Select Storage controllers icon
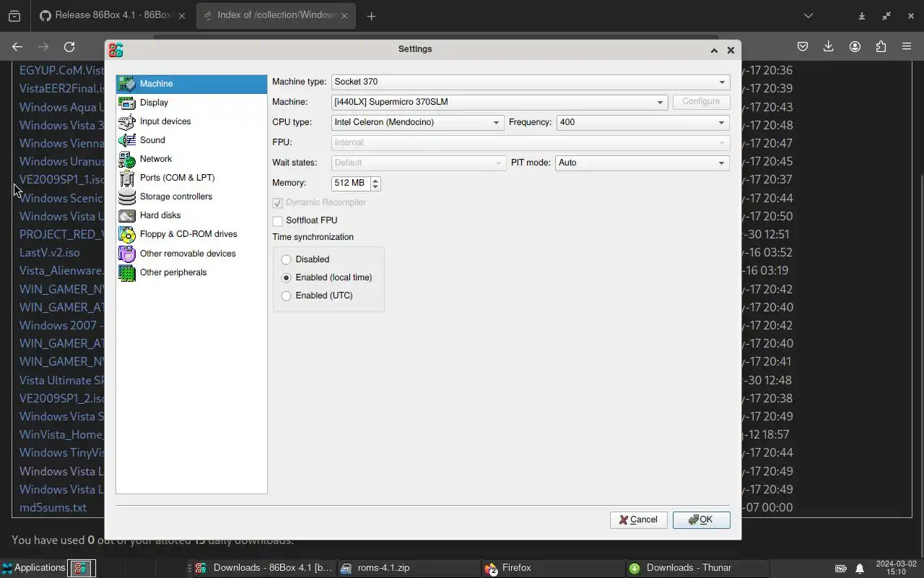This screenshot has width=924, height=578. tap(126, 197)
